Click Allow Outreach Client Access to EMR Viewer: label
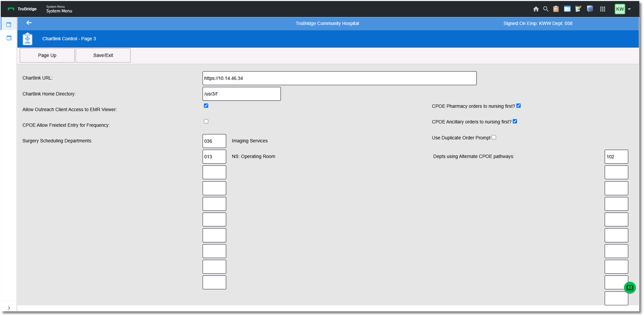The height and width of the screenshot is (316, 644). point(70,110)
